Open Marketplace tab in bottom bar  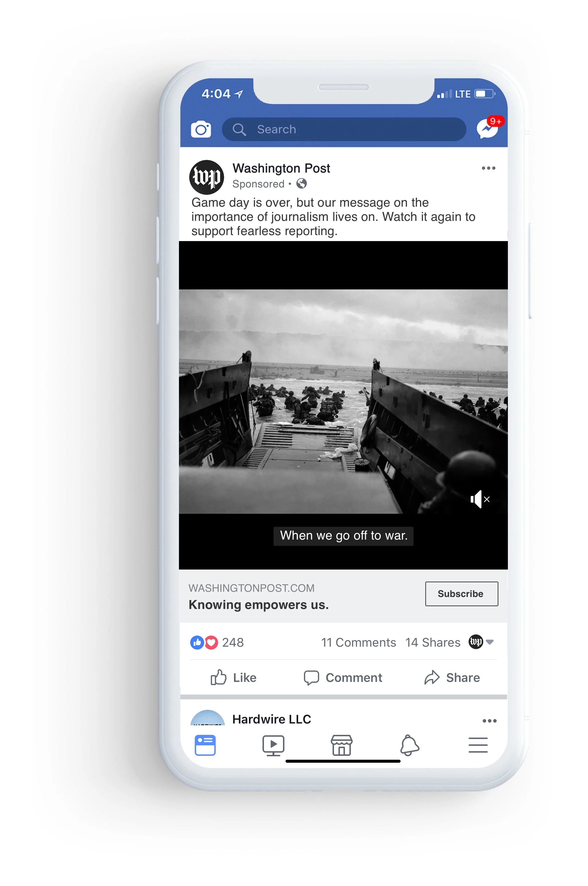pyautogui.click(x=341, y=745)
